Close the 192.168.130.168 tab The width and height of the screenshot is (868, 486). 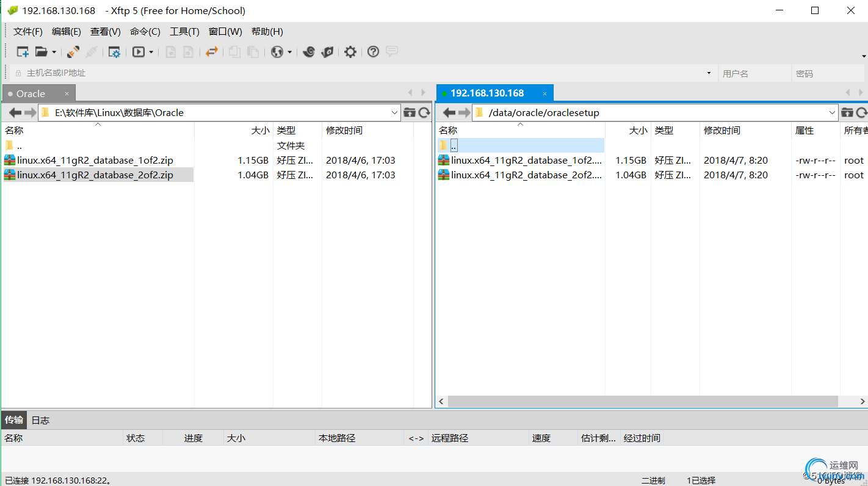(x=545, y=93)
